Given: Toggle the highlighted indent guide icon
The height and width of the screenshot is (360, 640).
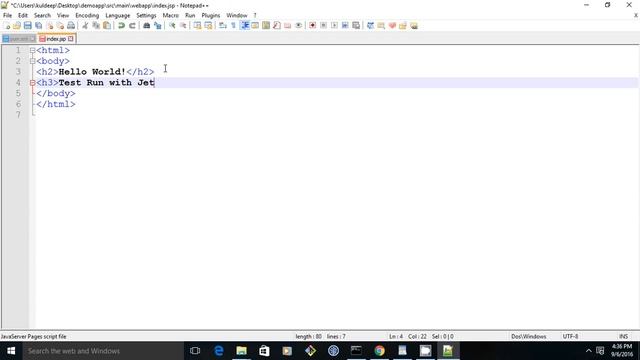Looking at the screenshot, I should click(244, 26).
